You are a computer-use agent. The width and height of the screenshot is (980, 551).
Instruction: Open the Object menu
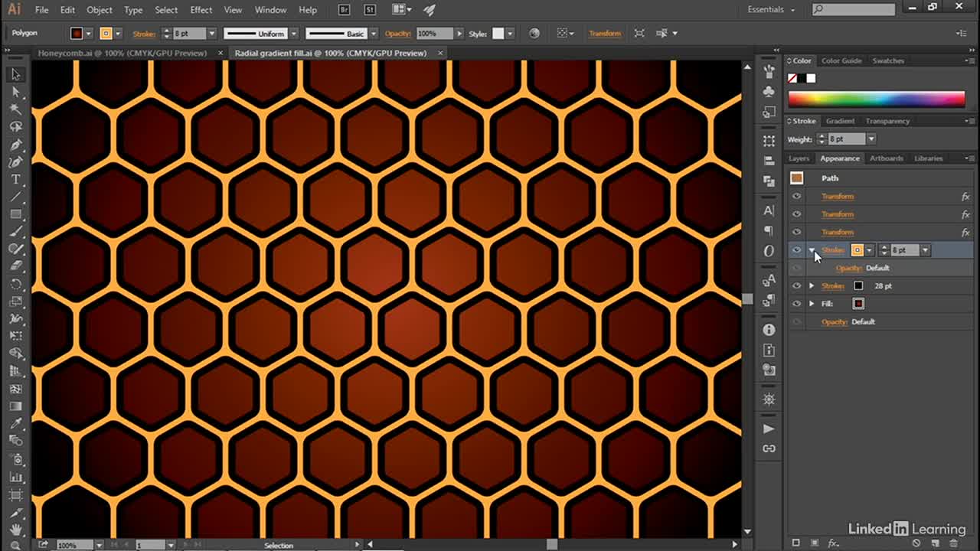[x=100, y=10]
